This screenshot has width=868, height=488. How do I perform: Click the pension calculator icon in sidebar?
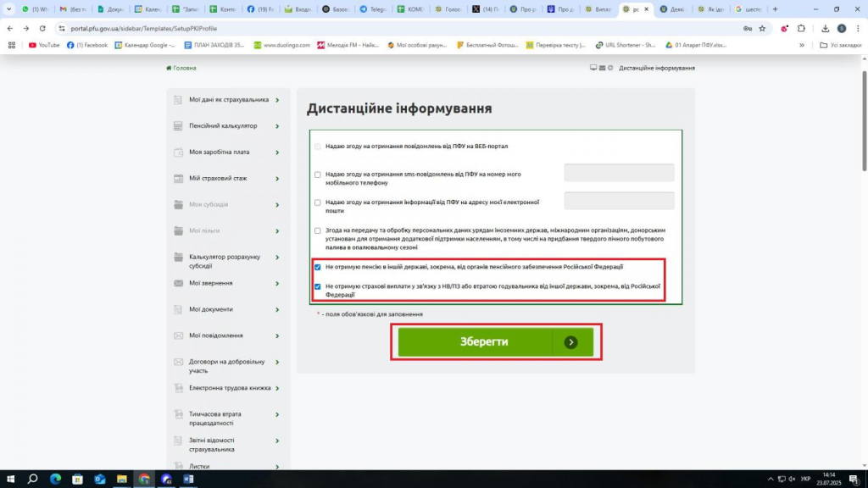178,126
